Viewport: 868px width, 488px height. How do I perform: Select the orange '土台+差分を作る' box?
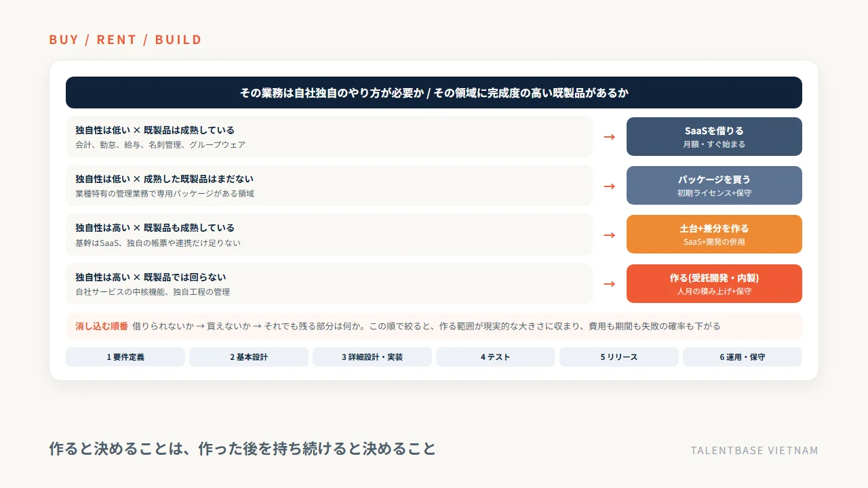pyautogui.click(x=714, y=234)
